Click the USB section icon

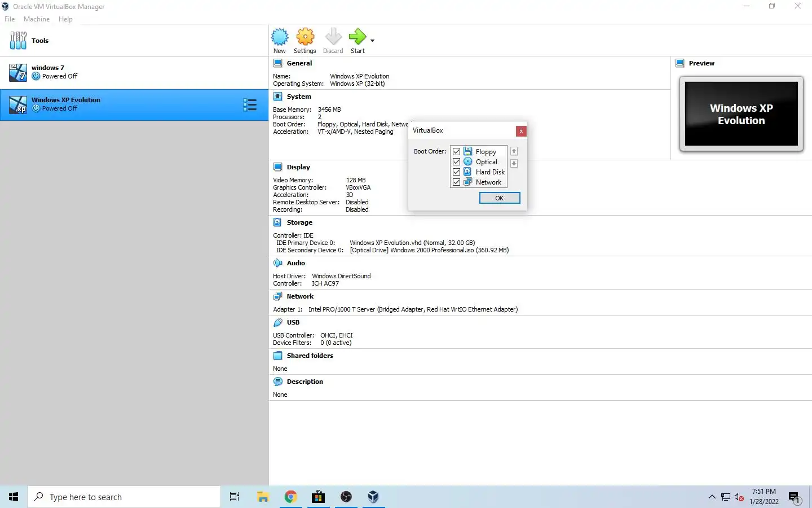click(x=277, y=322)
